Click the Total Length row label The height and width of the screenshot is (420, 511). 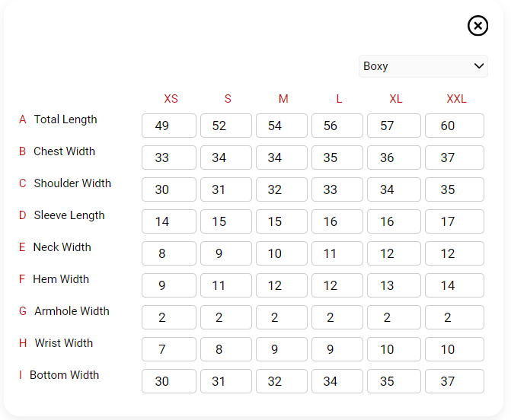[x=65, y=119]
